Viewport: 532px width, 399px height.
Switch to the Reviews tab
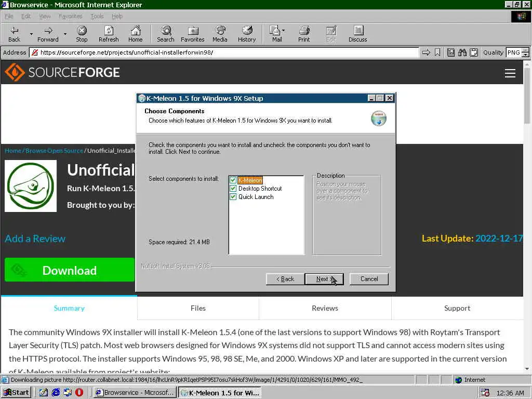pyautogui.click(x=325, y=308)
